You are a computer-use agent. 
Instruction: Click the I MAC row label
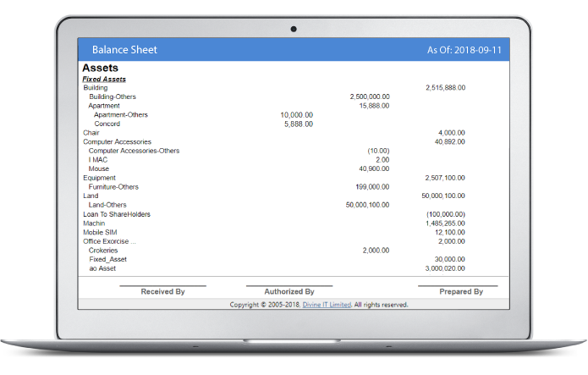(98, 159)
